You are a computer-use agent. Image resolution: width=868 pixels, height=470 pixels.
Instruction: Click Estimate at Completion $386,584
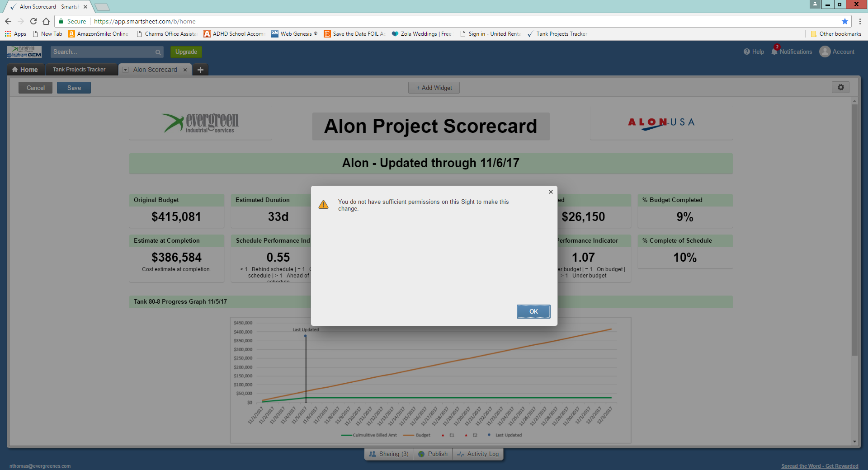[x=176, y=258]
